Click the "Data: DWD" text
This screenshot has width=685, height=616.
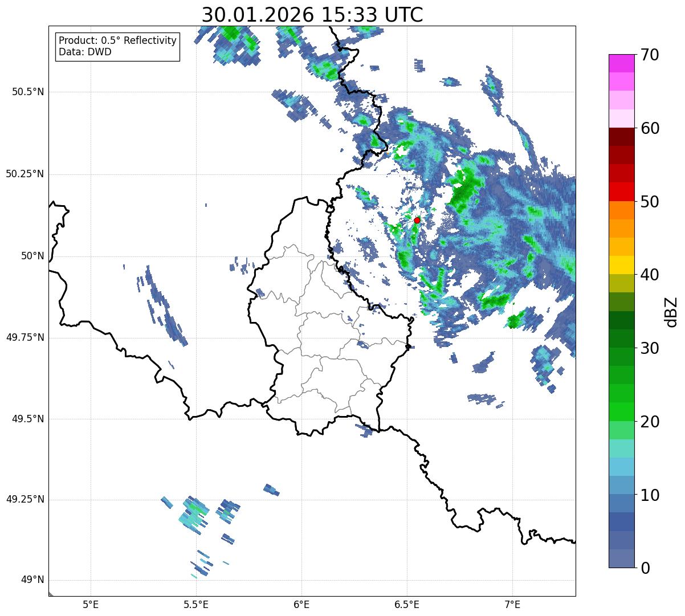tap(85, 52)
